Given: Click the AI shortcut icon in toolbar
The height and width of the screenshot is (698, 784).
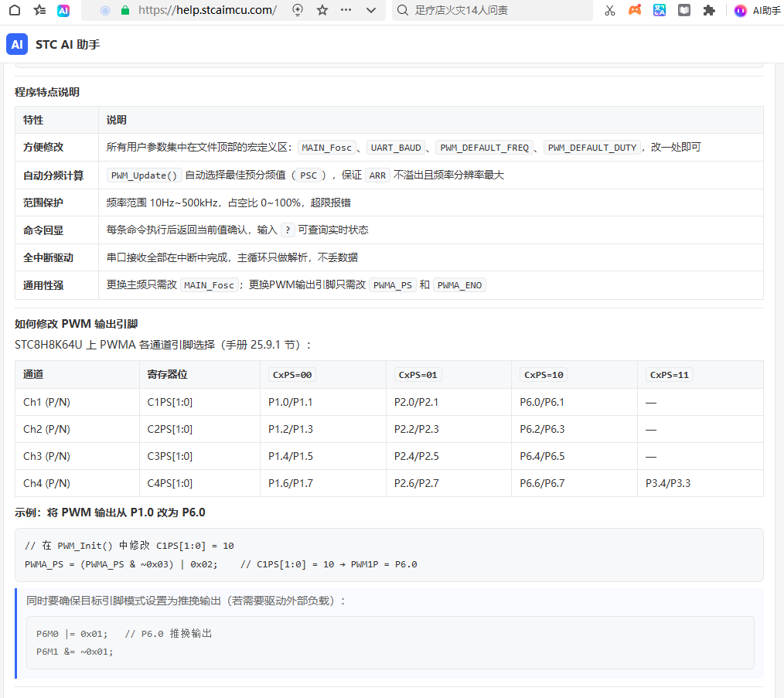Looking at the screenshot, I should coord(63,10).
